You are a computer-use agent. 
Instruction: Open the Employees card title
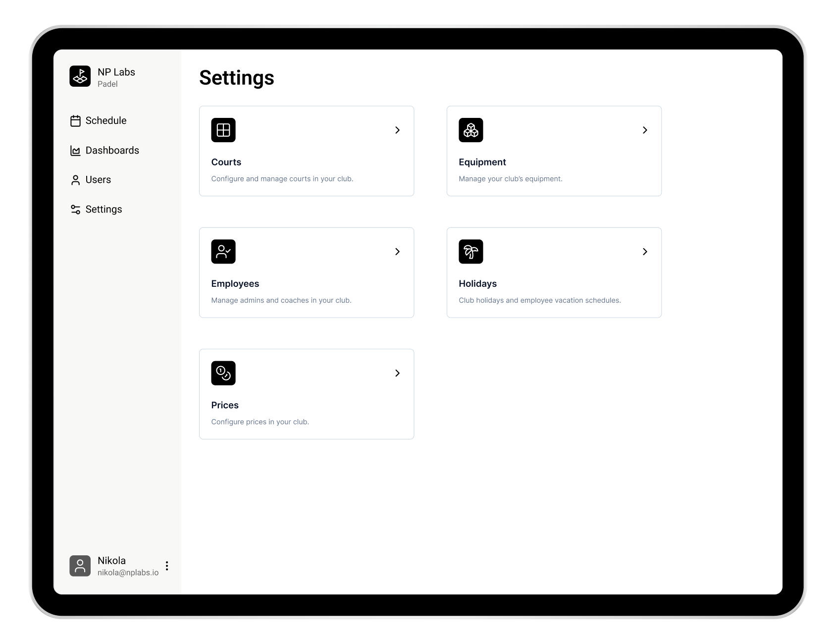[x=235, y=284]
